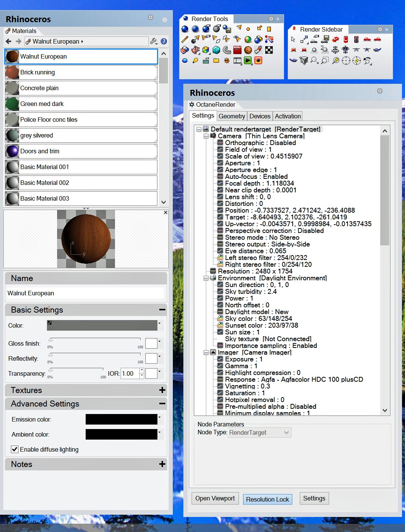Open the Materials wrench tools menu
This screenshot has height=532, width=405.
[154, 41]
